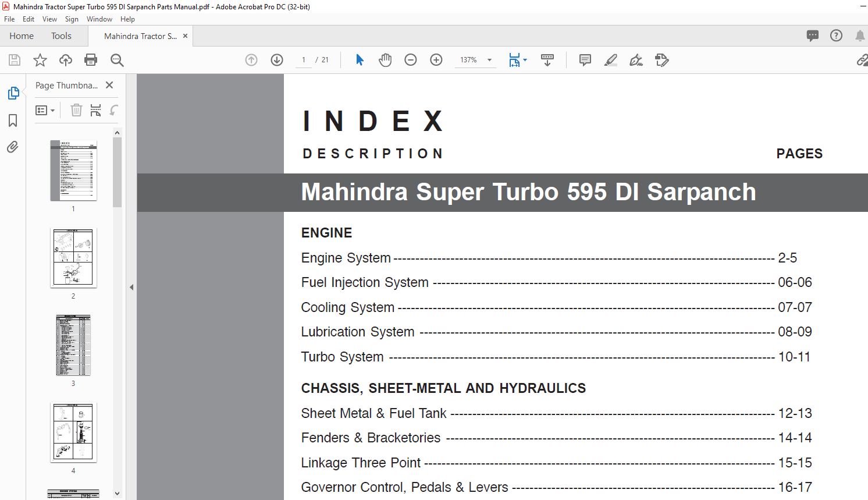
Task: Open thumbnail options dropdown menu
Action: (x=45, y=110)
